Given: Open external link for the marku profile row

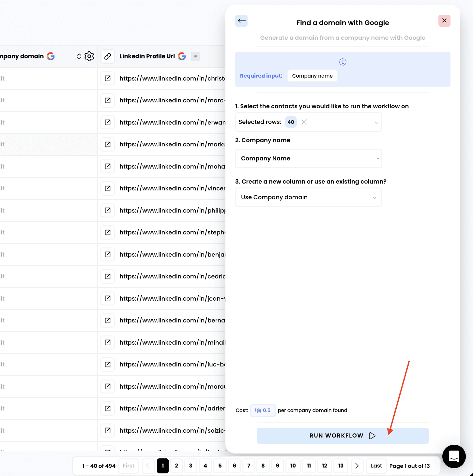Looking at the screenshot, I should coord(108,144).
